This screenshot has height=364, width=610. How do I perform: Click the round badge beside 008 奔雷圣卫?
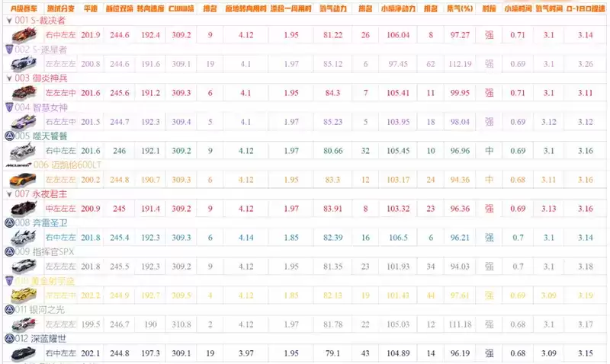(8, 222)
